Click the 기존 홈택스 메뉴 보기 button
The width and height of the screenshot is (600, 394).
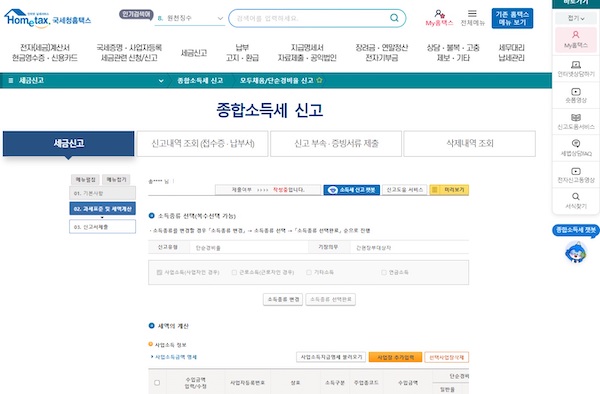pos(512,18)
